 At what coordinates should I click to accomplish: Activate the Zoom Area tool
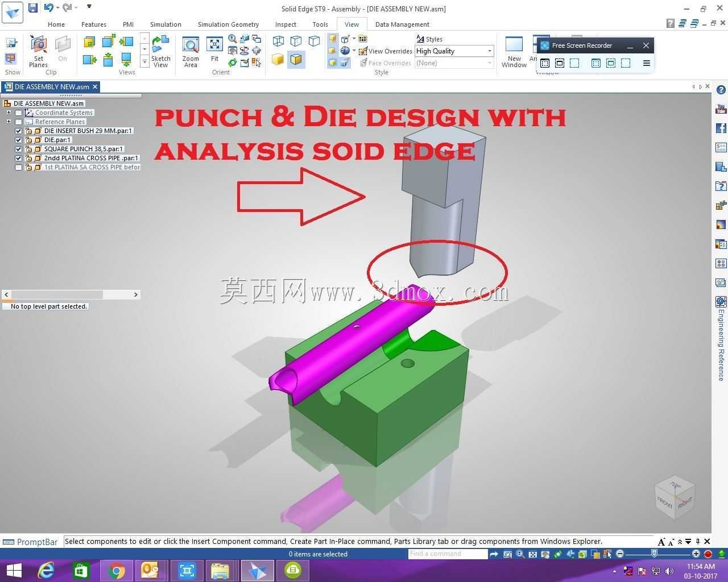[191, 52]
